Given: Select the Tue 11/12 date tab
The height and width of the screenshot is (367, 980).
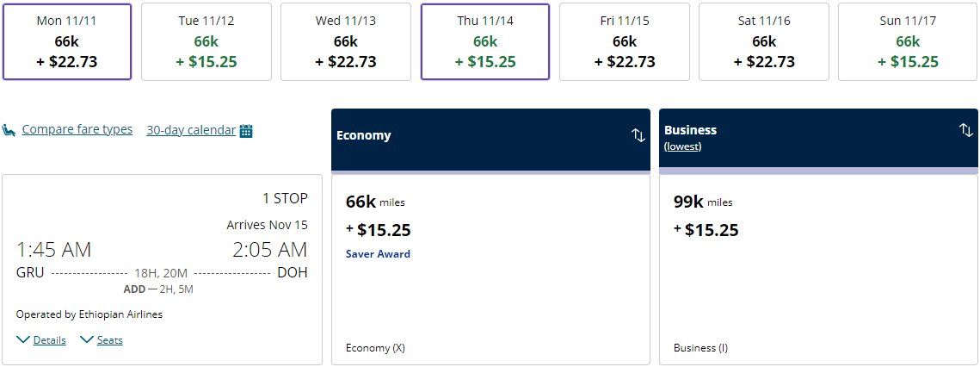Looking at the screenshot, I should pos(206,42).
